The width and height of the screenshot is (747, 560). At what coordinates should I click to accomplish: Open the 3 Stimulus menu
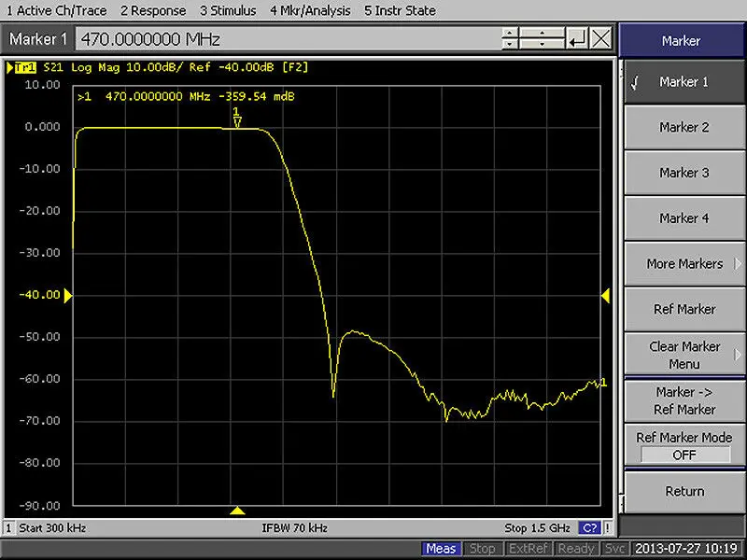(227, 10)
